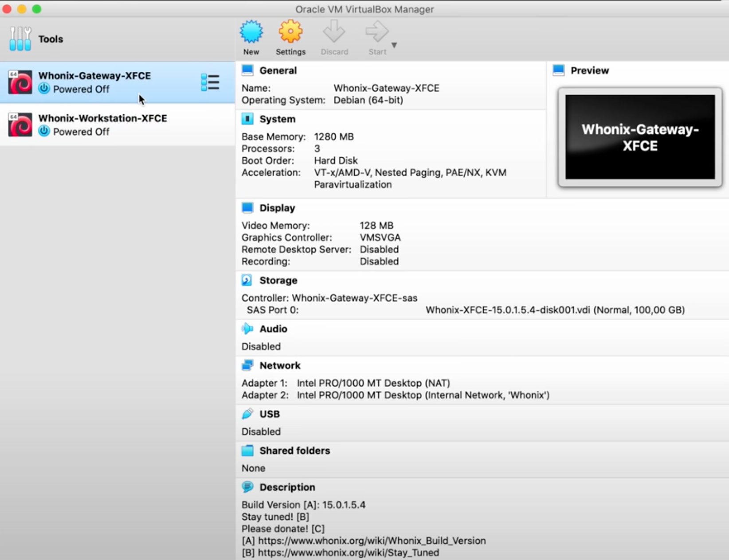729x560 pixels.
Task: Click the VMSVGA graphics controller value
Action: pyautogui.click(x=380, y=237)
